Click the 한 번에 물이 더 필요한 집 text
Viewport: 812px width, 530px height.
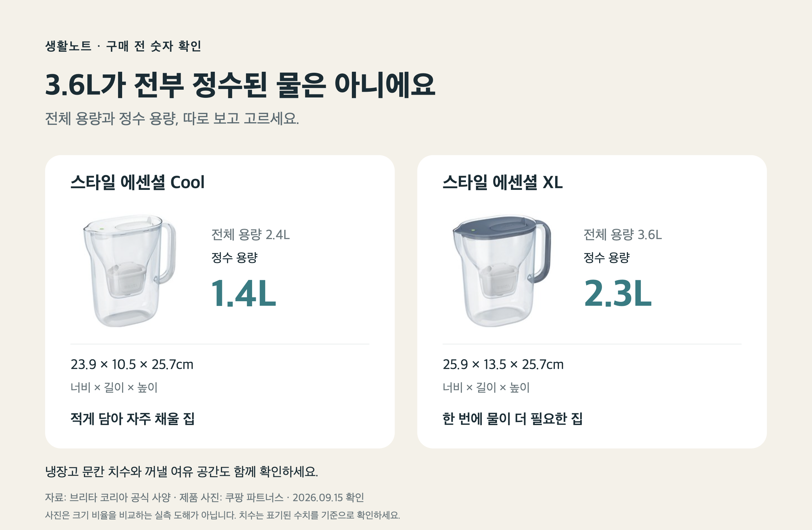pyautogui.click(x=513, y=419)
